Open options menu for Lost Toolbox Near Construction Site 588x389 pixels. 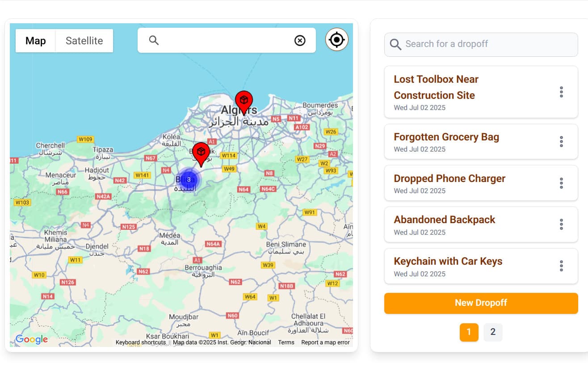tap(561, 92)
